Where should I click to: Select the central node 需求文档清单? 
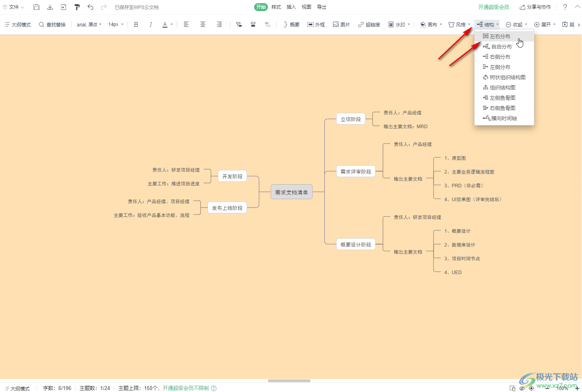pos(292,192)
